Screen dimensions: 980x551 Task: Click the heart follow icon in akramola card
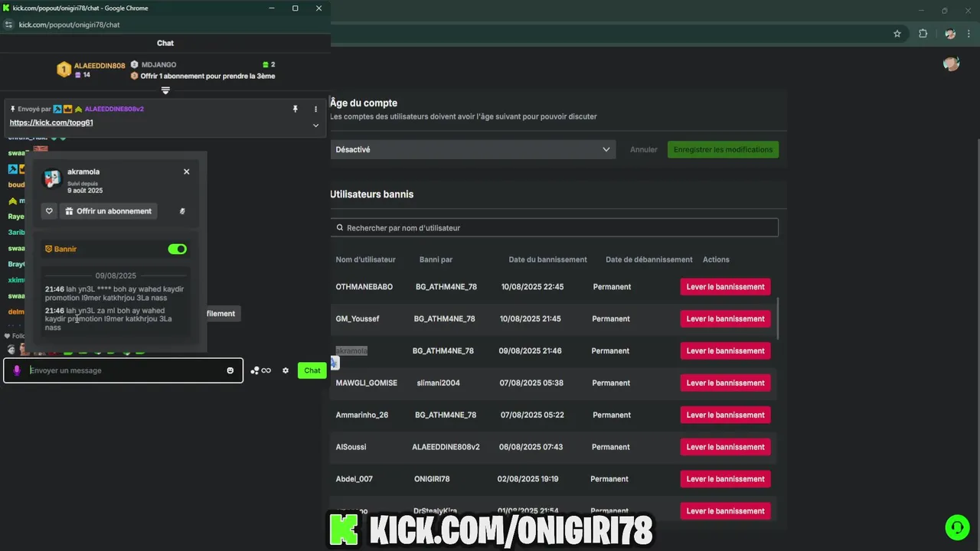point(49,211)
